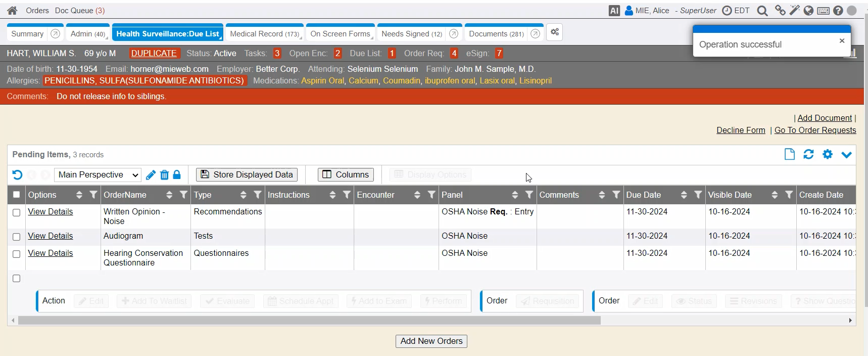868x356 pixels.
Task: Open the On Screen Forms tab
Action: click(340, 34)
